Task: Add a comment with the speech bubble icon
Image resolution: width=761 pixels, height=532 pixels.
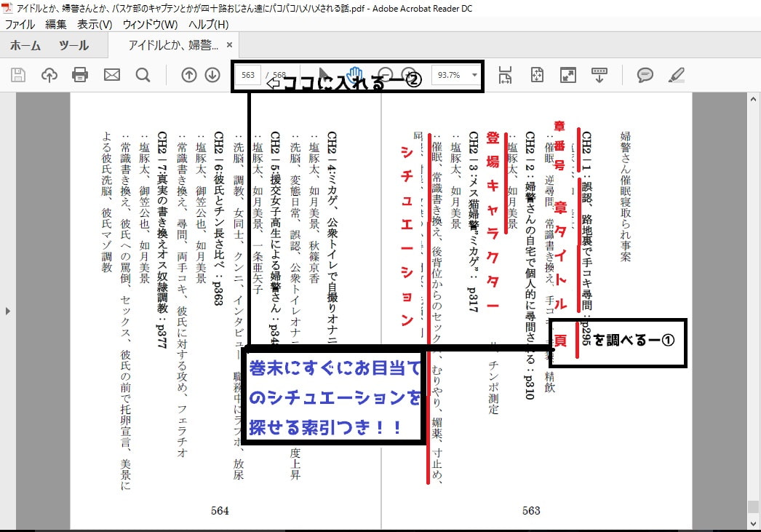Action: tap(645, 75)
